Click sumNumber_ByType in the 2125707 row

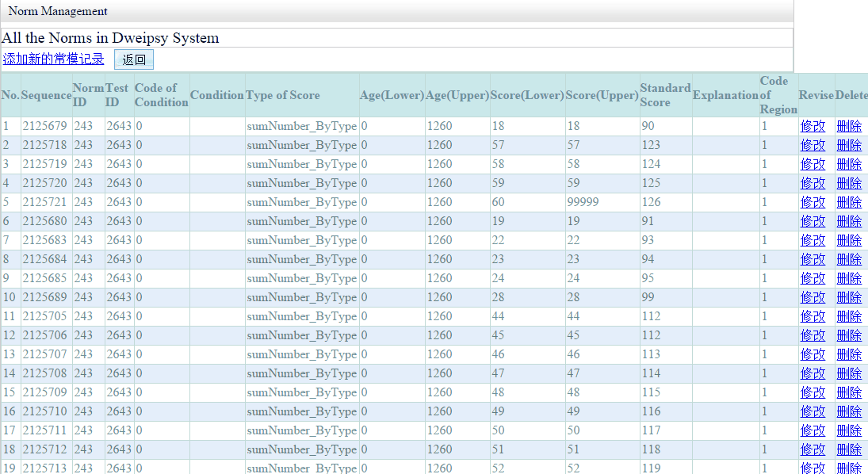tap(302, 354)
